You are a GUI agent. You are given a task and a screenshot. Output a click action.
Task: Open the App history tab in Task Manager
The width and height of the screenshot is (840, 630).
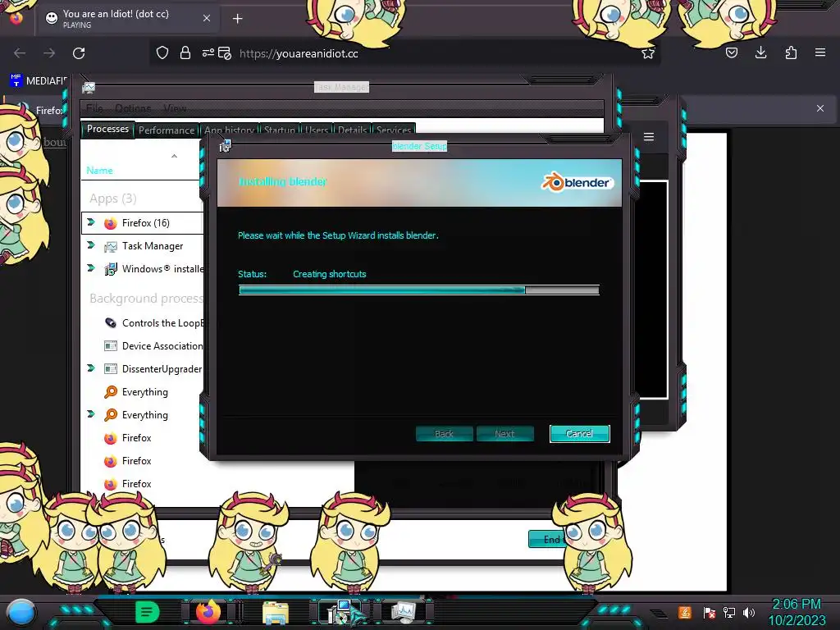click(230, 130)
